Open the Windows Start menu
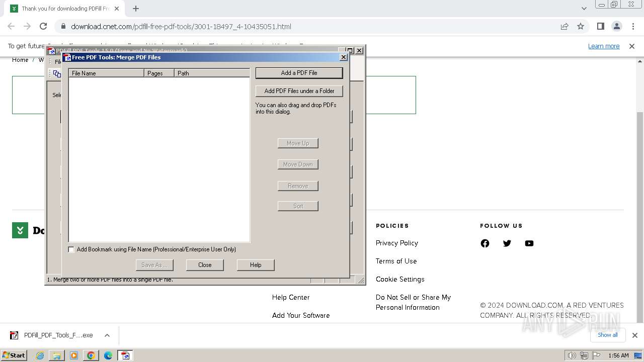 14,355
